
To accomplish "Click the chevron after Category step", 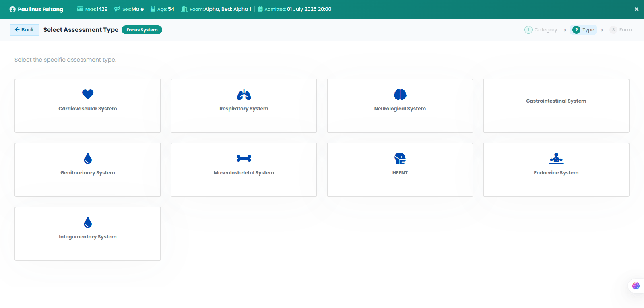I will [565, 30].
